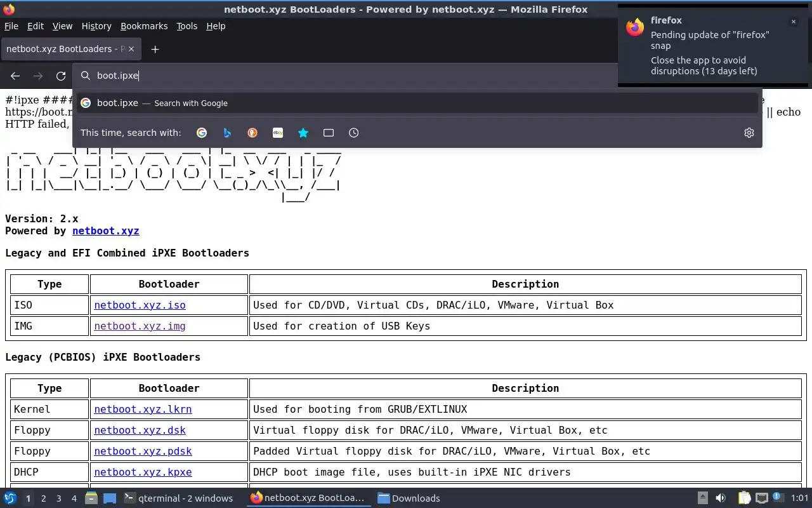Switch to workspace 4 in taskbar
The width and height of the screenshot is (812, 508).
tap(74, 498)
